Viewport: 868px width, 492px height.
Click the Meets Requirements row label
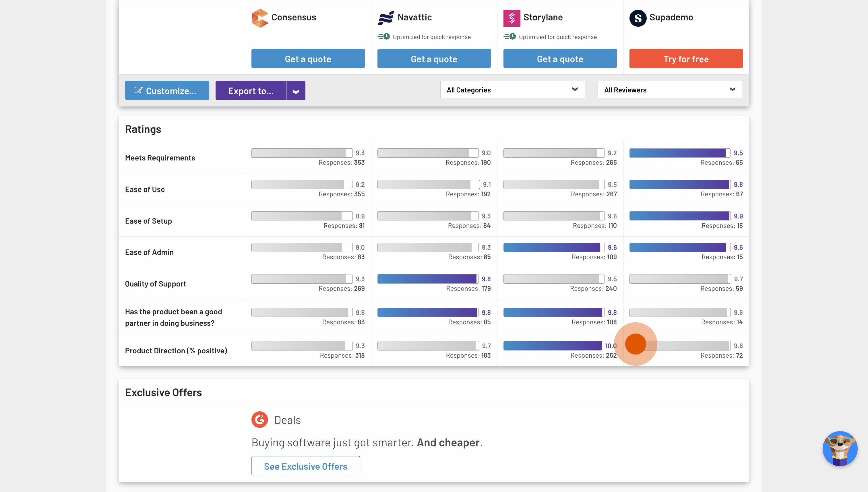pyautogui.click(x=160, y=158)
